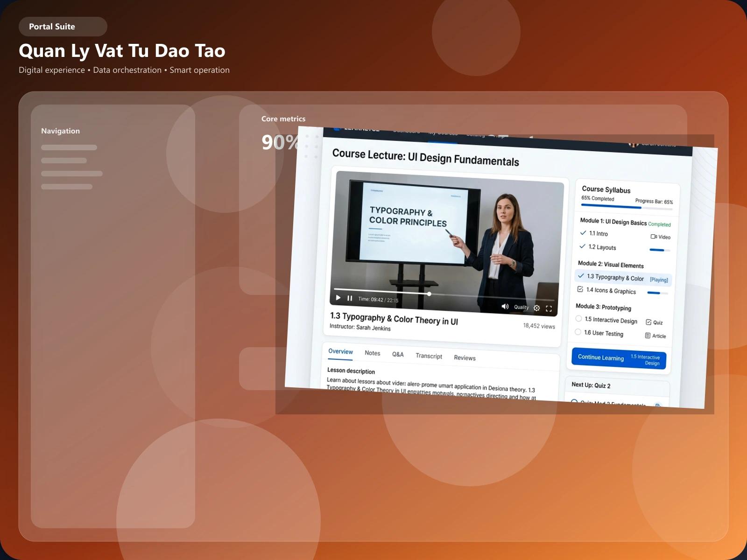Image resolution: width=747 pixels, height=560 pixels.
Task: Click the 'Time: 09:42 / 22:15' display
Action: [378, 300]
